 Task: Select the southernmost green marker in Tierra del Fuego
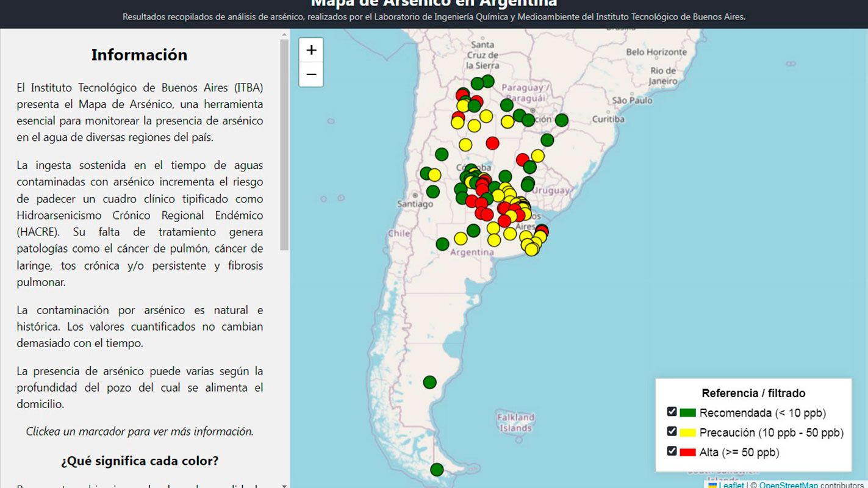tap(437, 470)
